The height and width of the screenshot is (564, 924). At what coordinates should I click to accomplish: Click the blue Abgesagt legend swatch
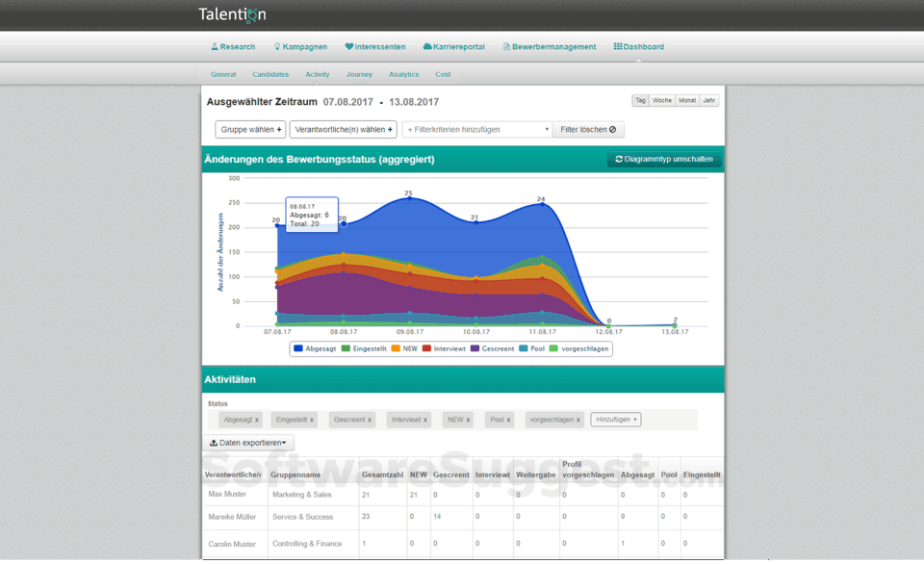301,348
